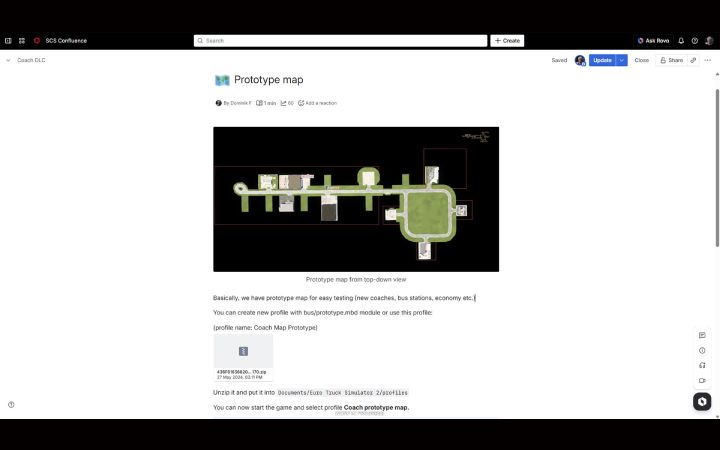This screenshot has height=450, width=720.
Task: Open the notifications bell
Action: click(x=681, y=41)
